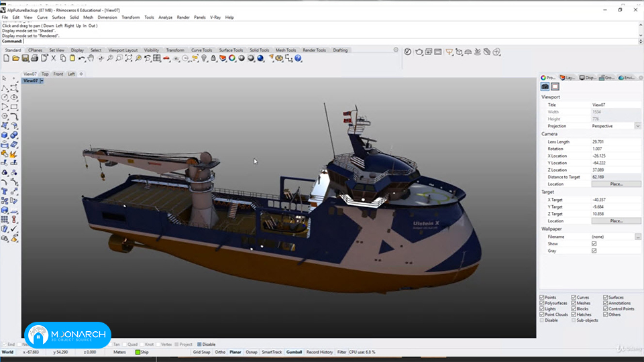Toggle the Hatches filter checkbox
The width and height of the screenshot is (644, 362).
(x=574, y=314)
